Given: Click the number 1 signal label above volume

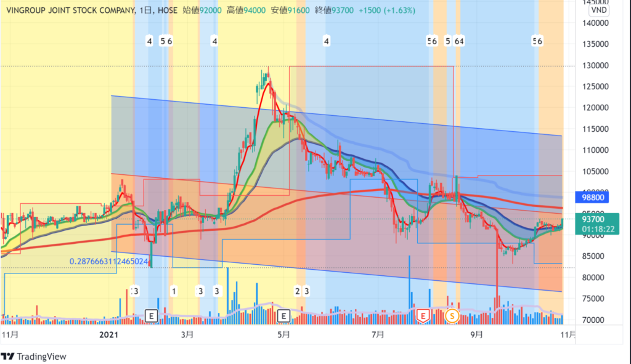Looking at the screenshot, I should (174, 291).
